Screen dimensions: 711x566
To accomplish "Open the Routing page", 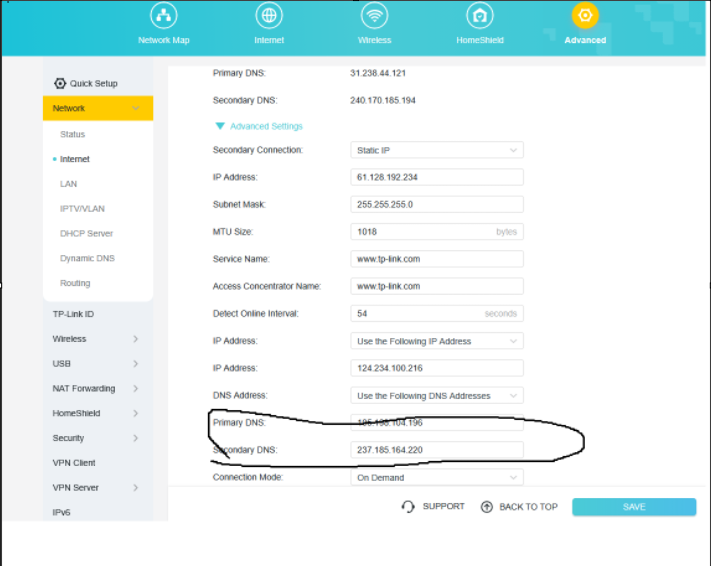I will point(75,283).
